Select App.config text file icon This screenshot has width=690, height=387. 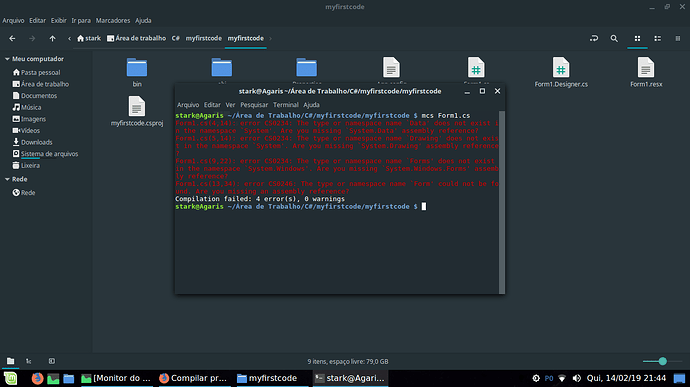pos(391,68)
